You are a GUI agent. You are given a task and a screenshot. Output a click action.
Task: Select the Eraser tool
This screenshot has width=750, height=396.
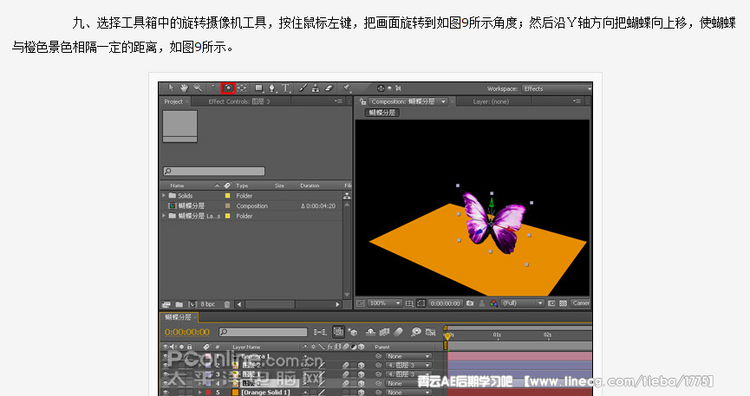point(329,88)
